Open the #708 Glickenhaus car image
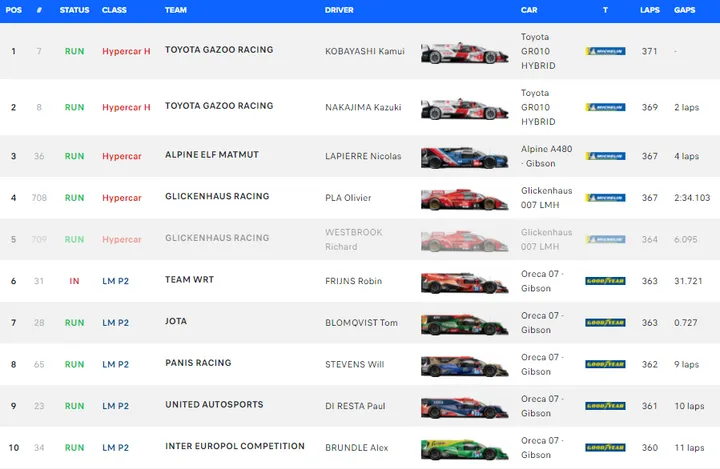This screenshot has width=720, height=469. [464, 199]
